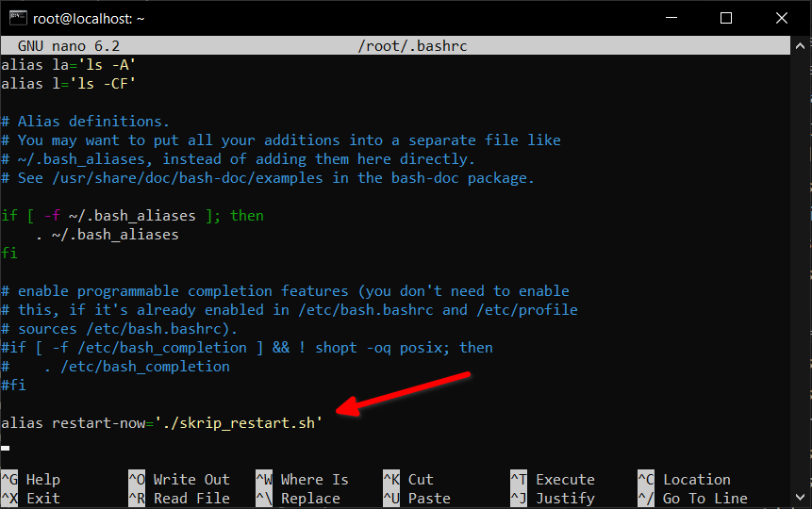Select the ^T Execute shortcut
Viewport: 812px width, 509px height.
click(552, 480)
